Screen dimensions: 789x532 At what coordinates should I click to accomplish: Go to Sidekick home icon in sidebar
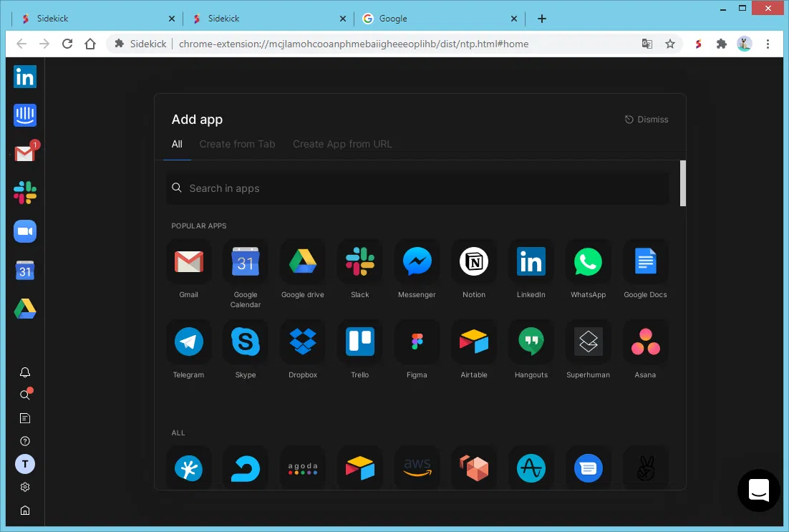click(24, 511)
